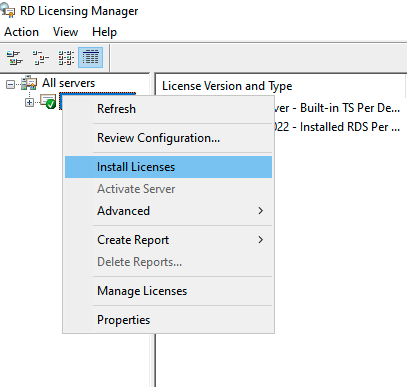Viewport: 407px width, 387px height.
Task: Open the View menu
Action: (x=65, y=32)
